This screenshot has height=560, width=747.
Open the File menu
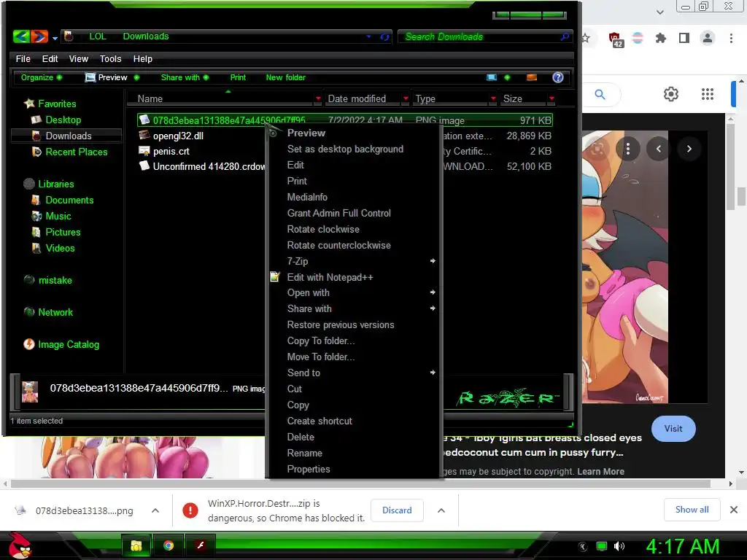23,58
